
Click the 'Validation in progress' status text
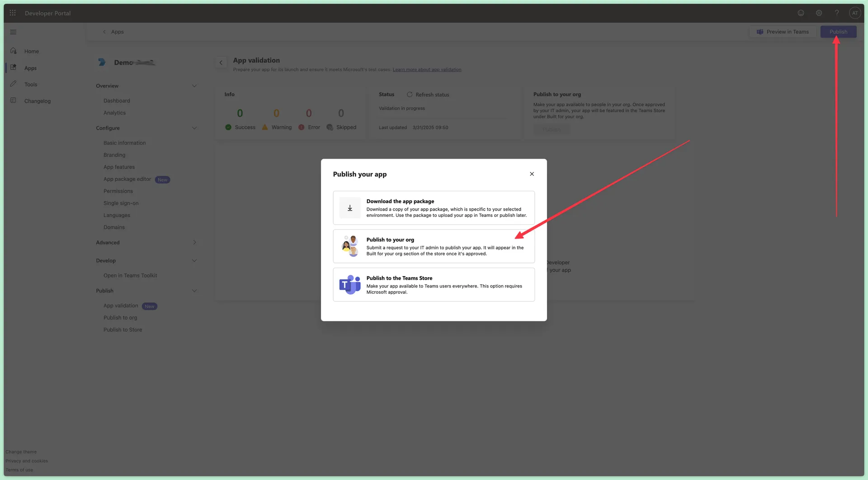(x=401, y=108)
